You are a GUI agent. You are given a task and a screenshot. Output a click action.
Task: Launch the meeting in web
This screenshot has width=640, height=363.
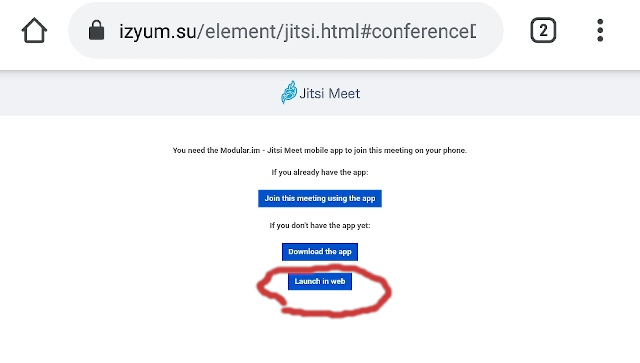320,281
